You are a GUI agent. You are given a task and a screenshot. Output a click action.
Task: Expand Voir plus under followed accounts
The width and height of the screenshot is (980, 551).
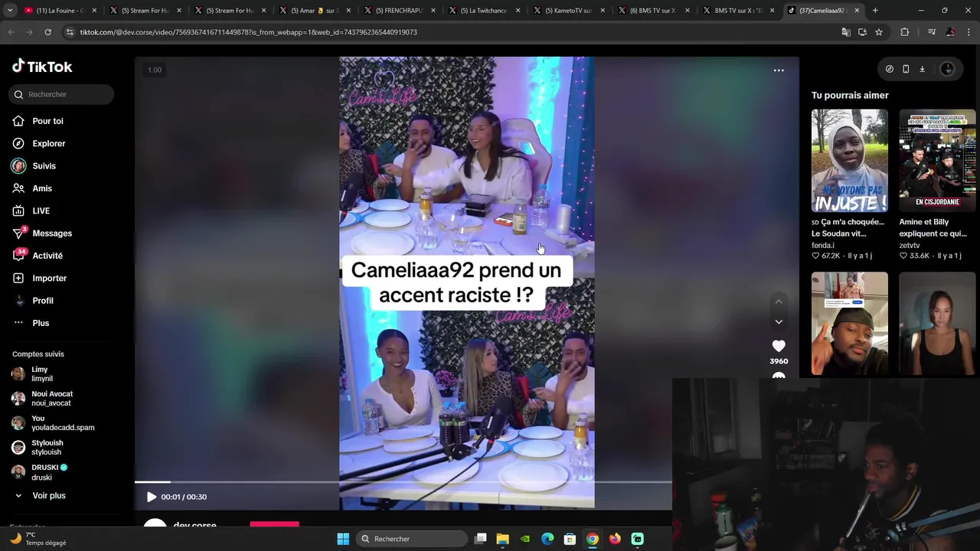[x=48, y=496]
